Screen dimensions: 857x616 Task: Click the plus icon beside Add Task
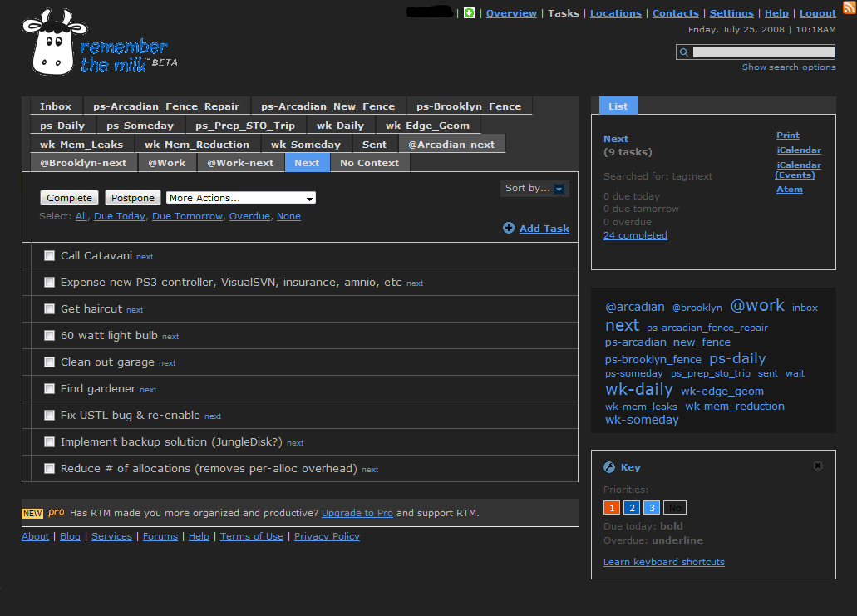[x=509, y=229]
